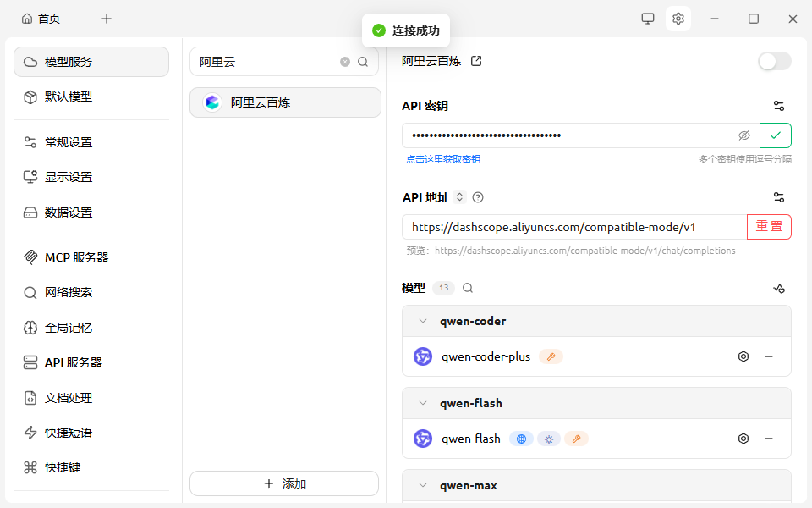The image size is (812, 508).
Task: Open external link beside 阿里云百炼 title
Action: tap(476, 61)
